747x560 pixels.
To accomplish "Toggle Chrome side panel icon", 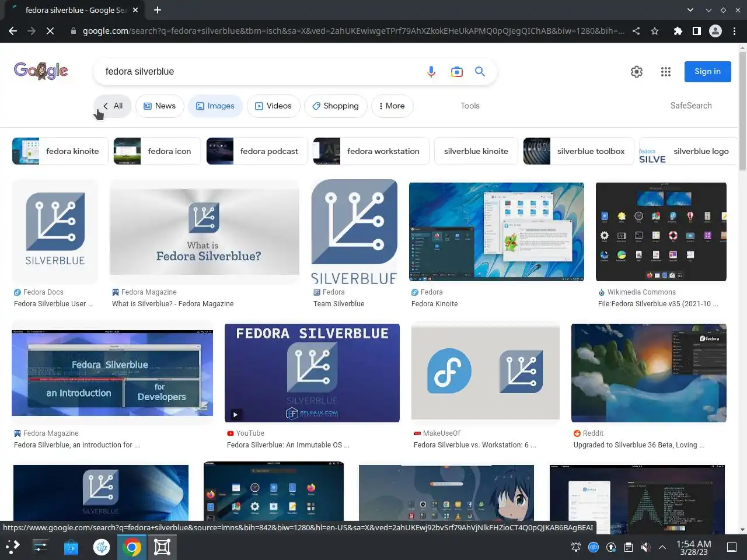I will [697, 31].
